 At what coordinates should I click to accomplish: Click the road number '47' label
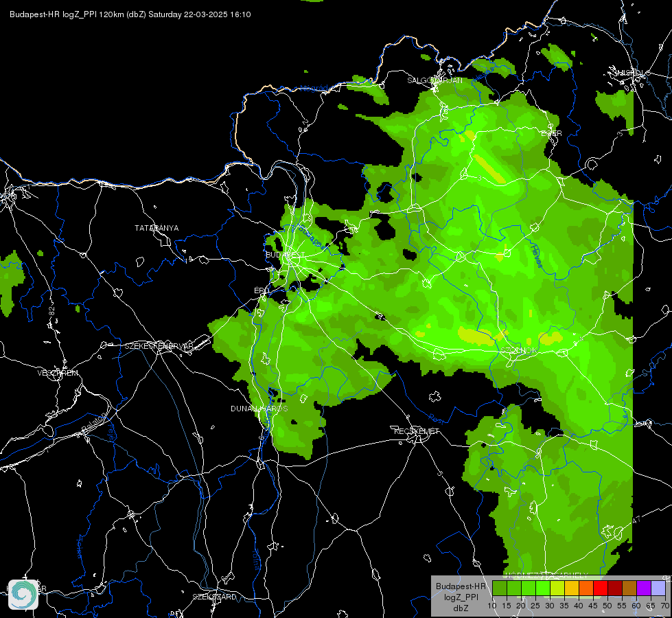(x=636, y=520)
